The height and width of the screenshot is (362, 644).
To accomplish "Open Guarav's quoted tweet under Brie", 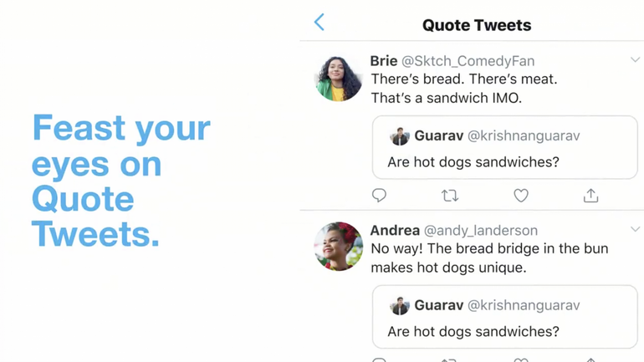I will [505, 147].
